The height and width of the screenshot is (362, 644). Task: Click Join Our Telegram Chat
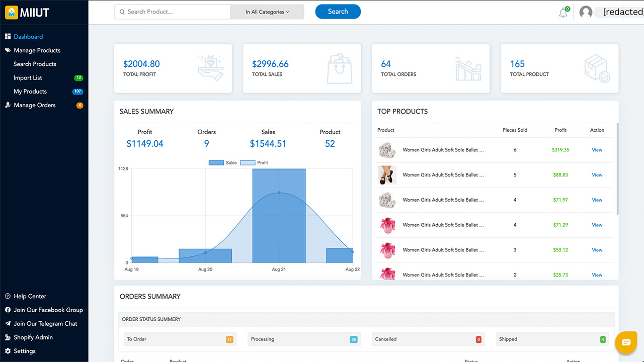(46, 323)
